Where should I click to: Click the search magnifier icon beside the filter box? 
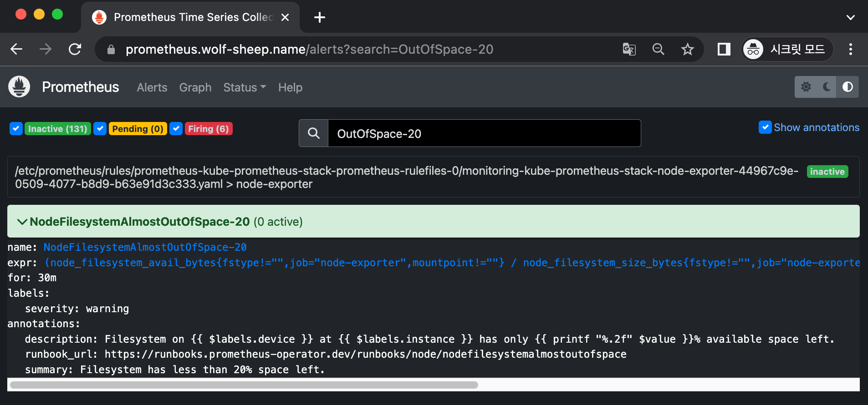(313, 133)
